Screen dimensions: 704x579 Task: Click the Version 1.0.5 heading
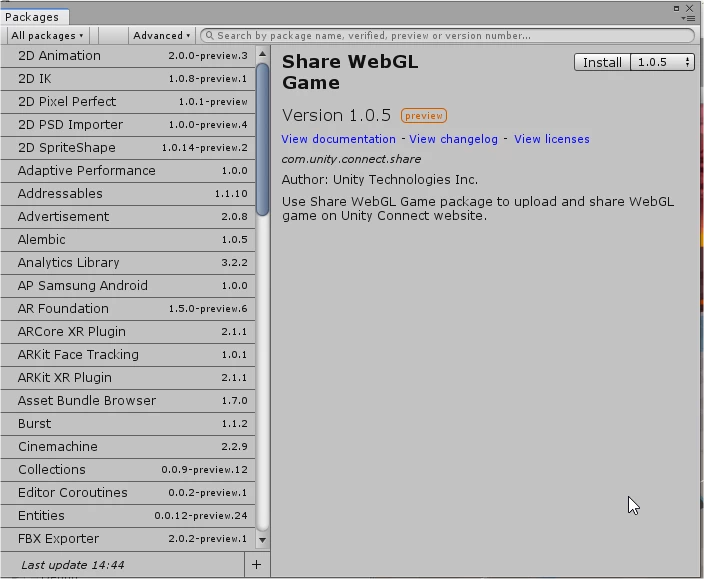(x=336, y=115)
